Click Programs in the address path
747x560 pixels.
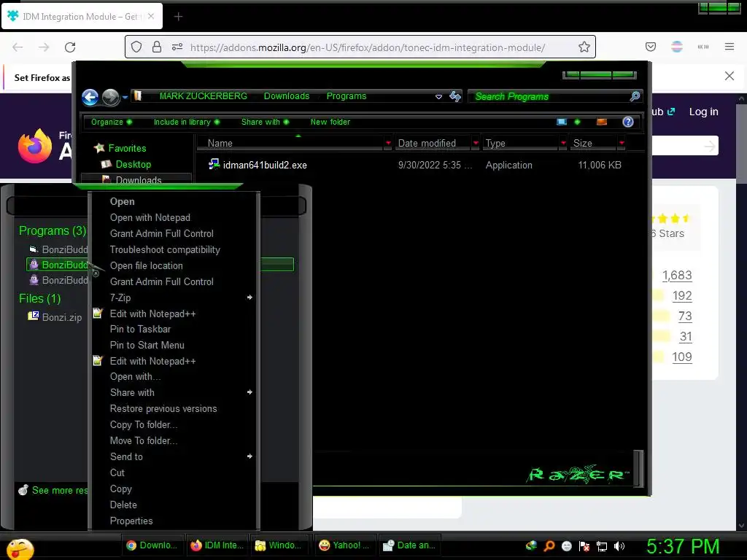click(x=347, y=96)
